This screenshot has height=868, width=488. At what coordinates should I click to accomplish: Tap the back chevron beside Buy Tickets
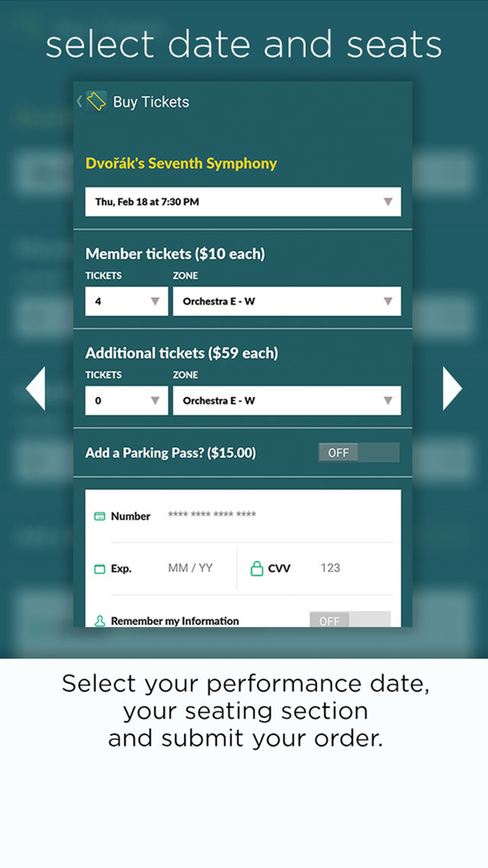(x=79, y=102)
